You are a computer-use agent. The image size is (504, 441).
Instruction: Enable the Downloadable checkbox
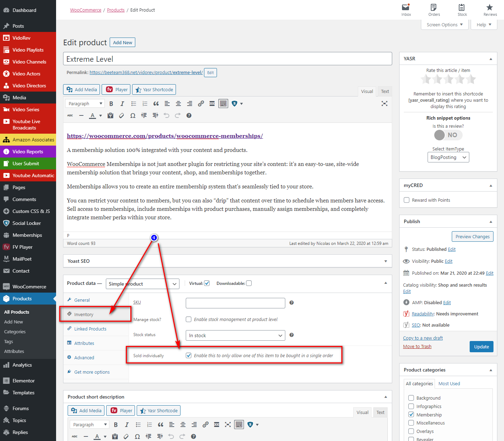click(x=249, y=283)
